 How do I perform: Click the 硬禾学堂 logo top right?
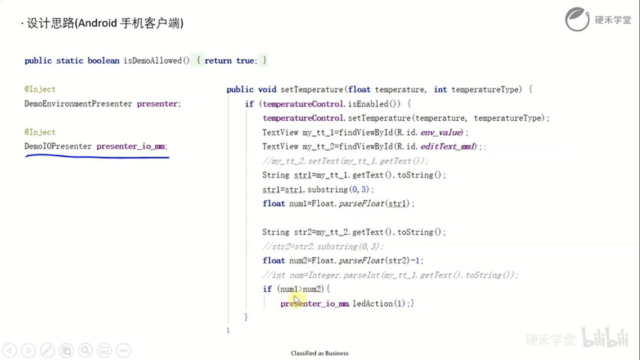tap(598, 19)
